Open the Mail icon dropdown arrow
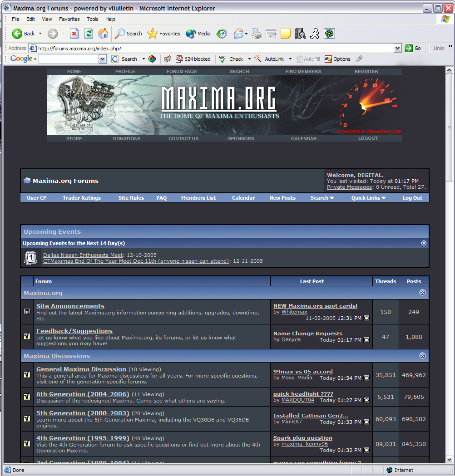This screenshot has width=455, height=476. 246,34
